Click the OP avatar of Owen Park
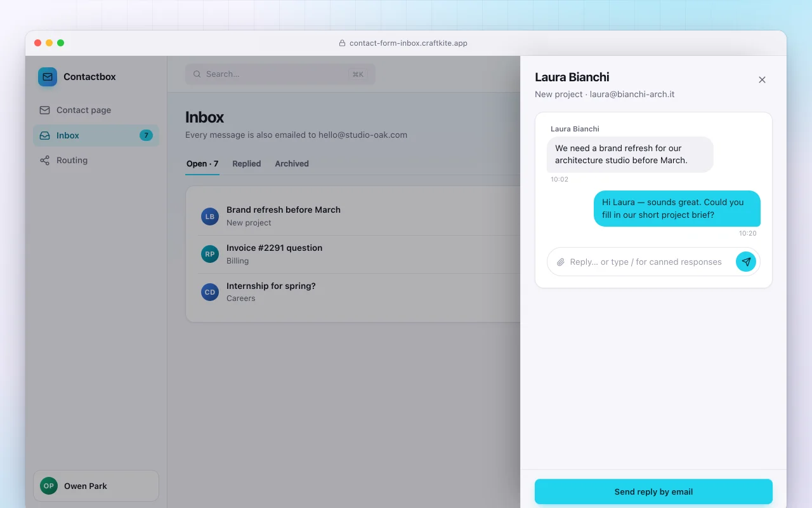Image resolution: width=812 pixels, height=508 pixels. tap(49, 486)
